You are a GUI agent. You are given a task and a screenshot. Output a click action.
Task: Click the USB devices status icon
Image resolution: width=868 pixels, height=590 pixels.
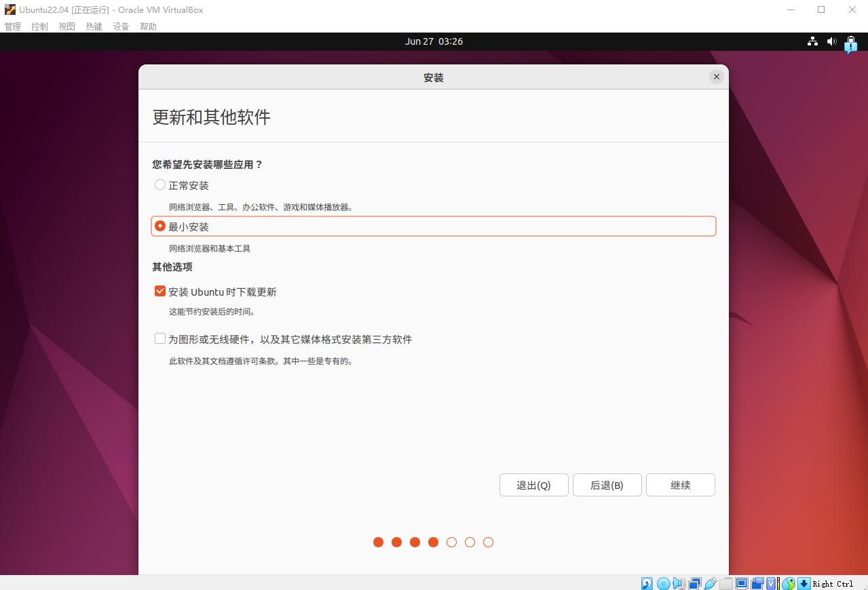click(711, 583)
